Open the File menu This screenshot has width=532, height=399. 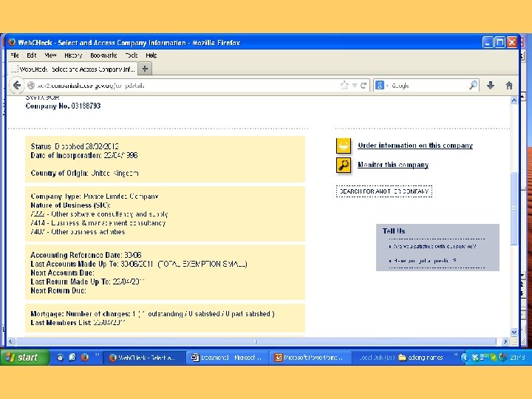pos(15,55)
